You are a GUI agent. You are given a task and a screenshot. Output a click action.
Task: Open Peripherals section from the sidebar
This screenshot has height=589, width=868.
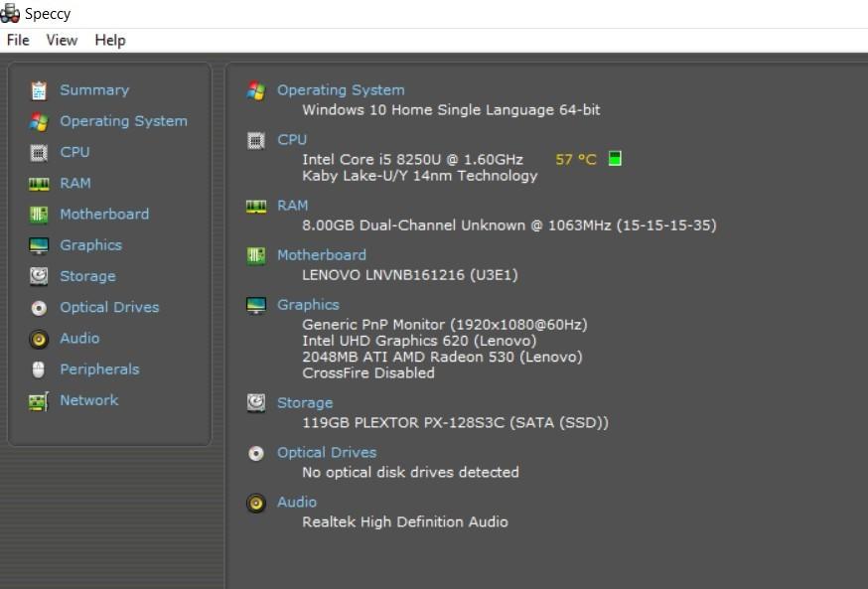[x=99, y=369]
